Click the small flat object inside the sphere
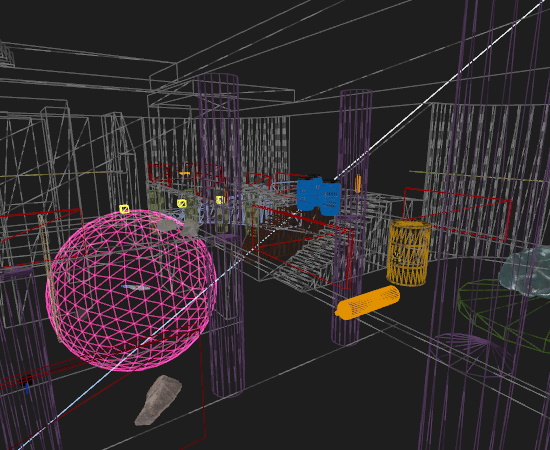Screen dimensions: 550x450 coord(136,288)
